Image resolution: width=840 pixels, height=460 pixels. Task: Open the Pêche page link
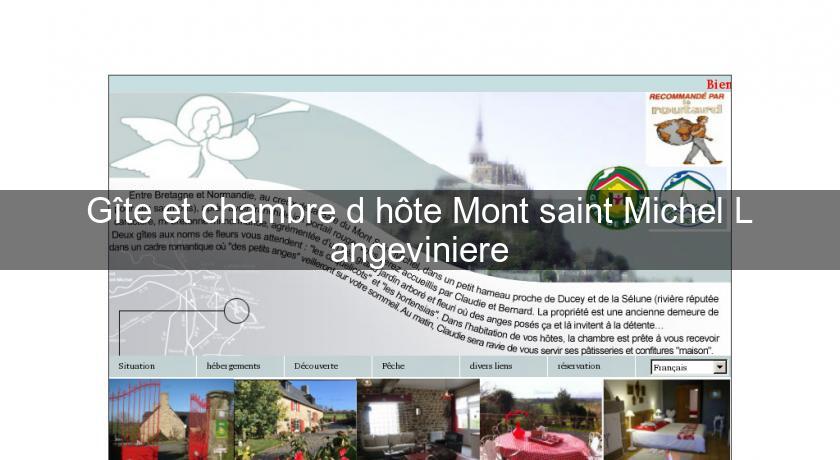click(x=393, y=366)
